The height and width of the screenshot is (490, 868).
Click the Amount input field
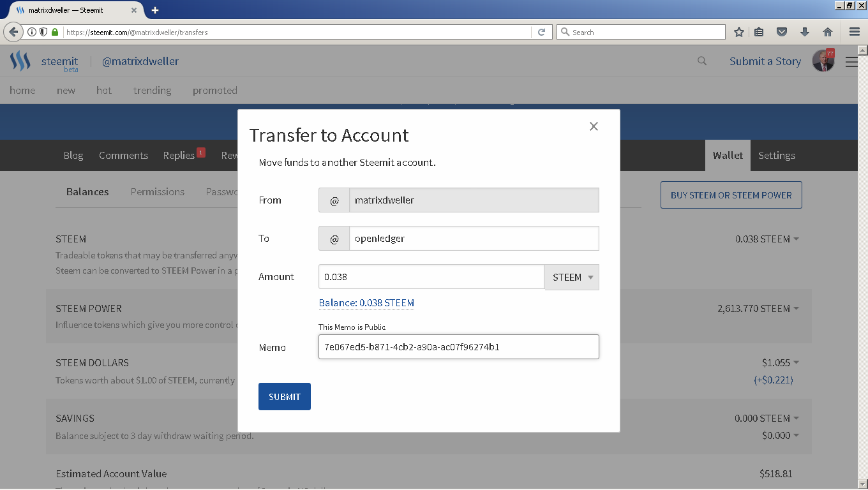(431, 277)
